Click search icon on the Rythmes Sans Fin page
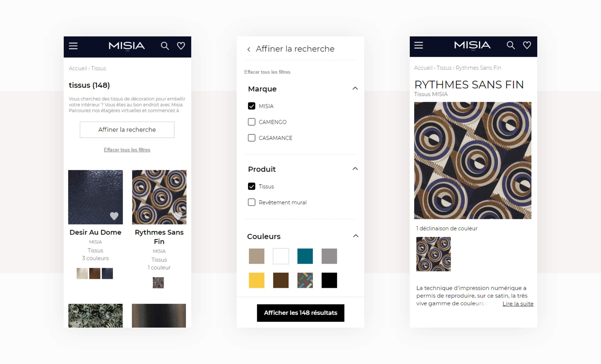The image size is (601, 364). click(510, 45)
